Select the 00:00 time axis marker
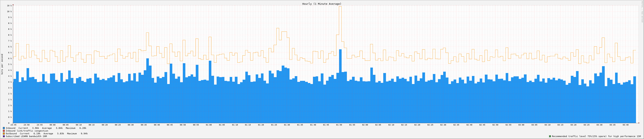The image size is (644, 139). tap(53, 125)
